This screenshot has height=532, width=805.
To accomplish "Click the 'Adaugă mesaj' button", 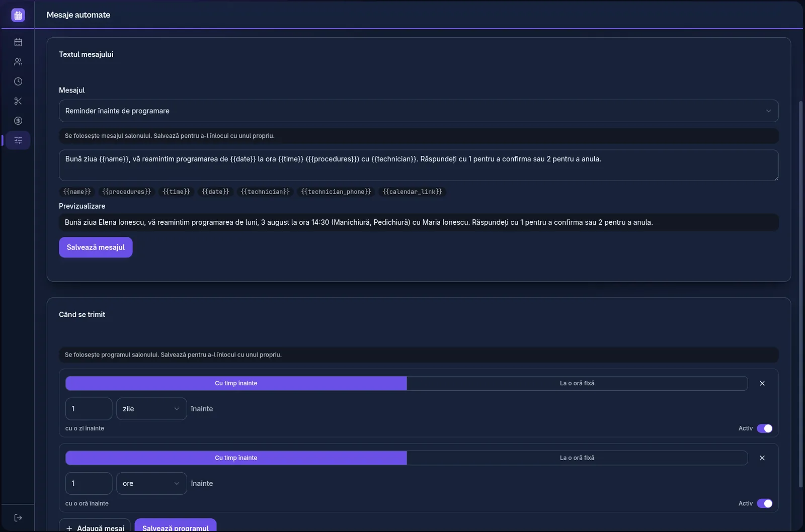I will pos(95,525).
